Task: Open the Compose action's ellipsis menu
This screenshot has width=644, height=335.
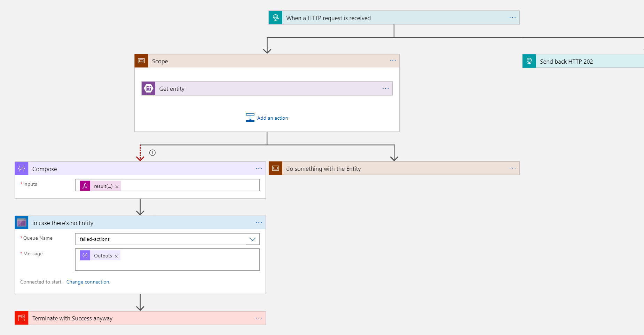Action: pos(259,169)
